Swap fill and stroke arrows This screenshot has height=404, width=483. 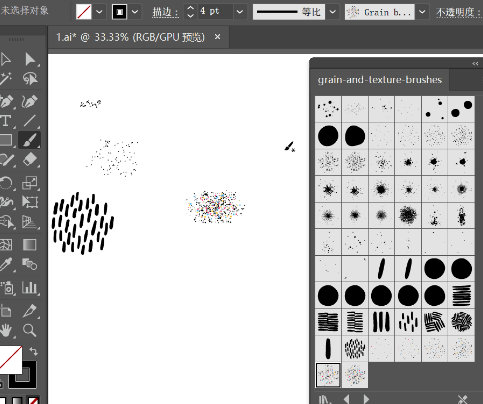(x=34, y=351)
